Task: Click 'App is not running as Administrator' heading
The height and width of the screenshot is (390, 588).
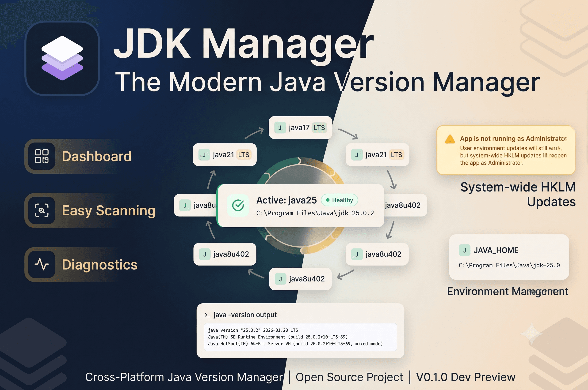Action: [513, 139]
